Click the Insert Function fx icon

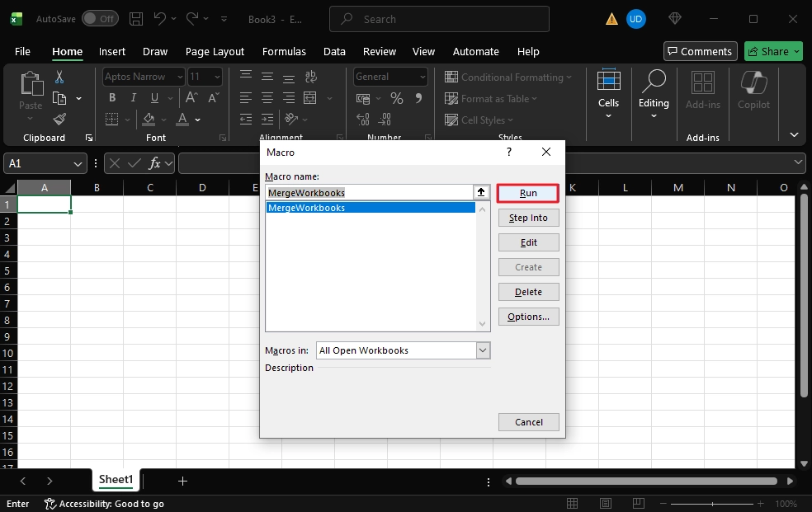(154, 163)
